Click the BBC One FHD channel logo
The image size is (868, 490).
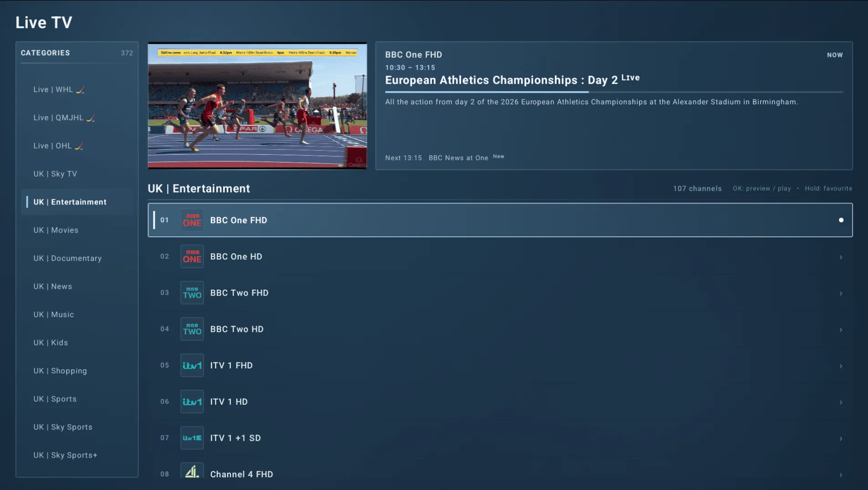192,220
